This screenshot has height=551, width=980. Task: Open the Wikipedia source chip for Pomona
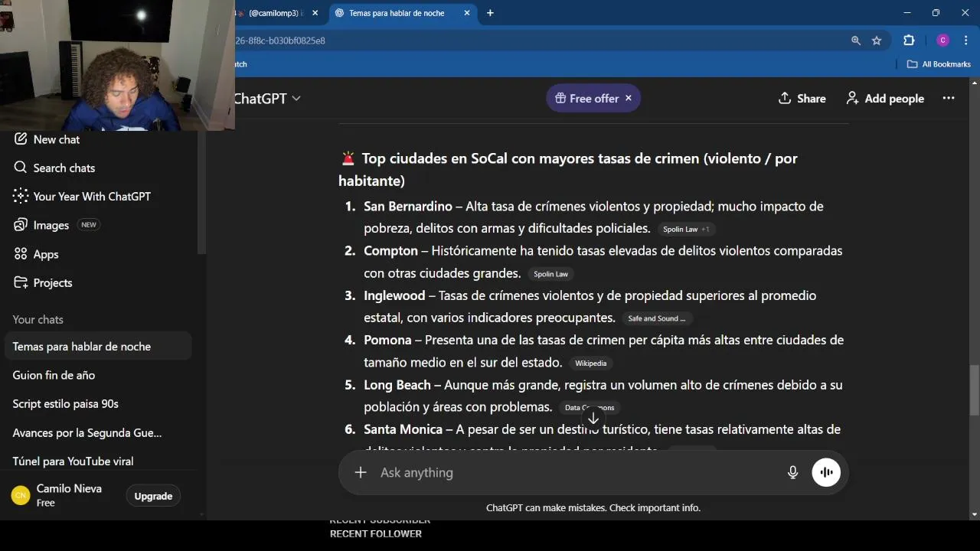pos(590,364)
